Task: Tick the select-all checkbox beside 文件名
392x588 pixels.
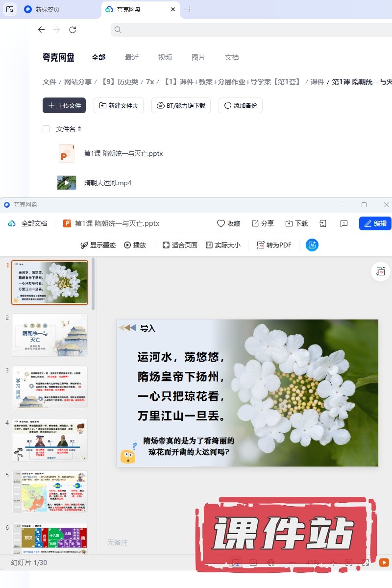Action: point(46,129)
